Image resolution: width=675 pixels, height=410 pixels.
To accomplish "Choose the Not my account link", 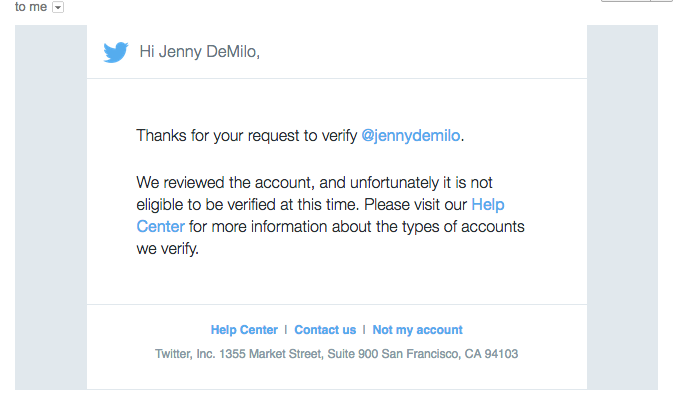I will point(418,330).
